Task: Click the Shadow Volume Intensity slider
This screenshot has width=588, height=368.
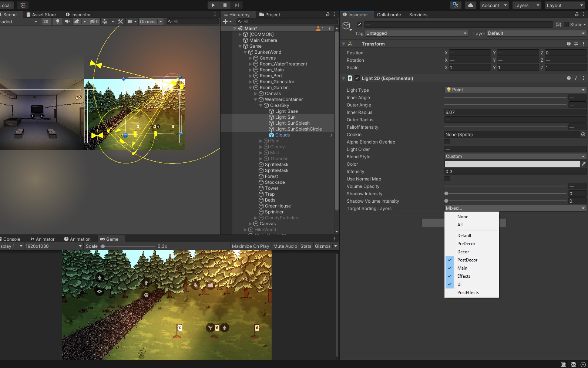Action: 505,201
